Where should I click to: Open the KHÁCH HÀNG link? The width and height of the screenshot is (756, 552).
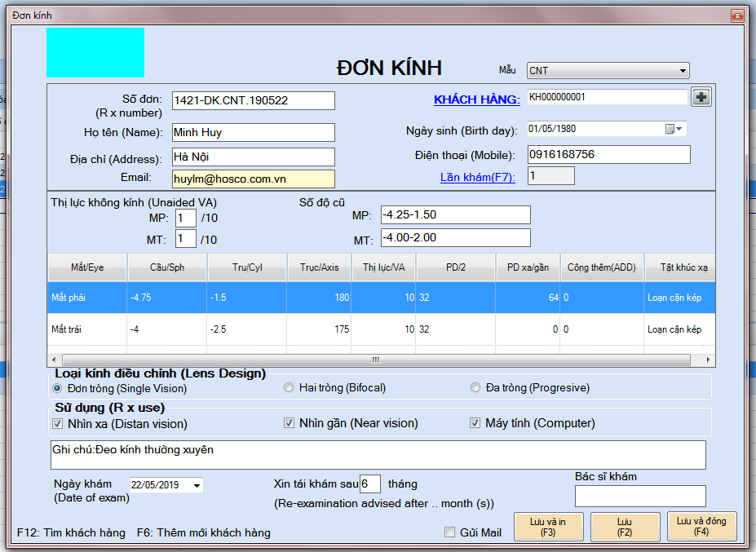coord(477,99)
